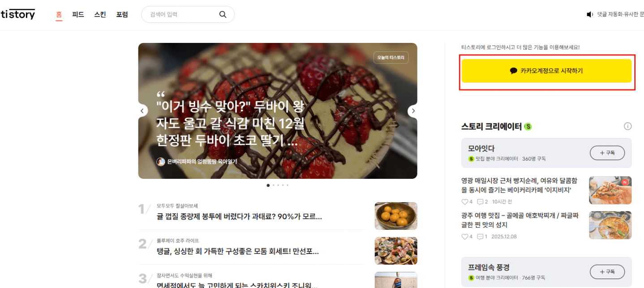Screen dimensions: 644x288
Task: Click the tistory logo
Action: tap(18, 14)
